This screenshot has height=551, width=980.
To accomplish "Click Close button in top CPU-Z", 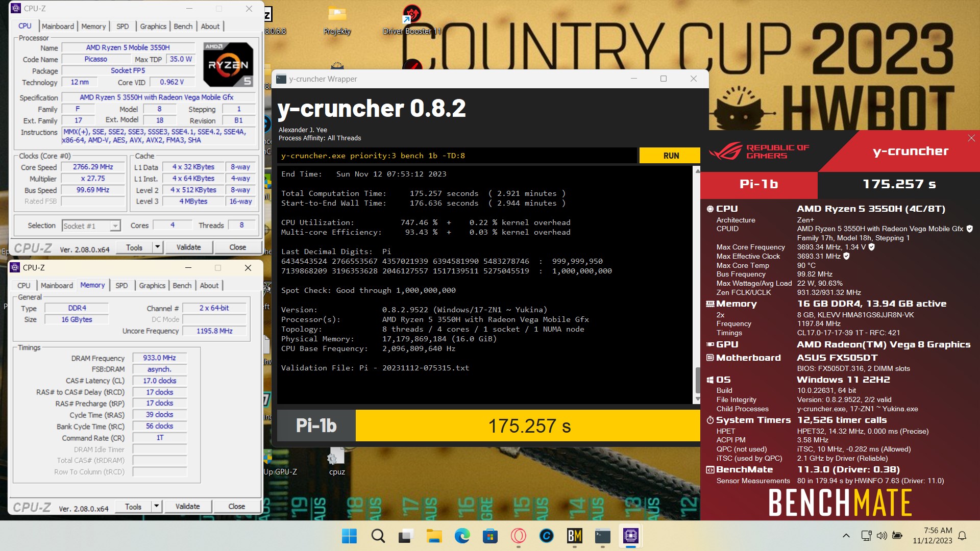I will click(238, 247).
